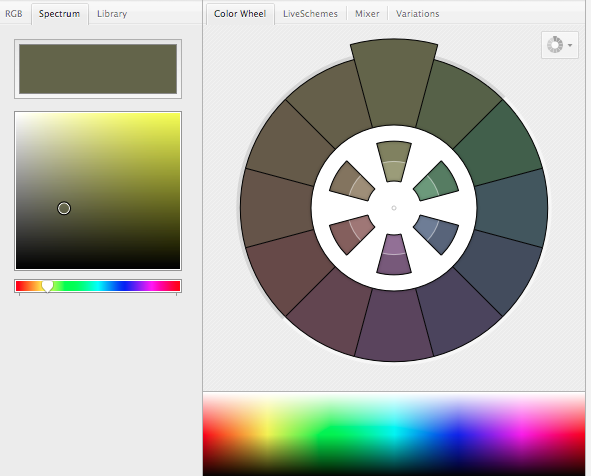
Task: Pick the teal-blue segment on wheel right
Action: tap(511, 208)
